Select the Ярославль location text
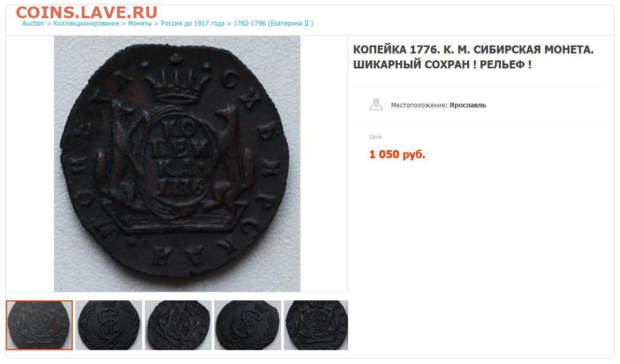 (x=467, y=105)
